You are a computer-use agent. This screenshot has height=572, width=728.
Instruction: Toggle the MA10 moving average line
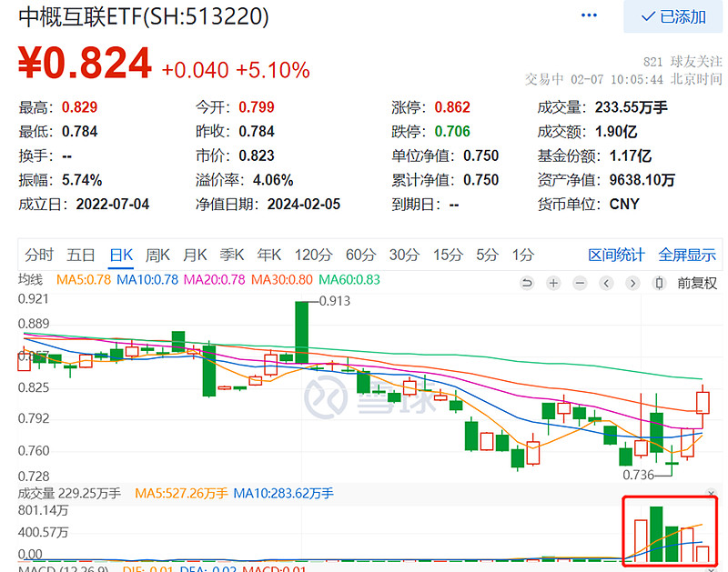[149, 283]
